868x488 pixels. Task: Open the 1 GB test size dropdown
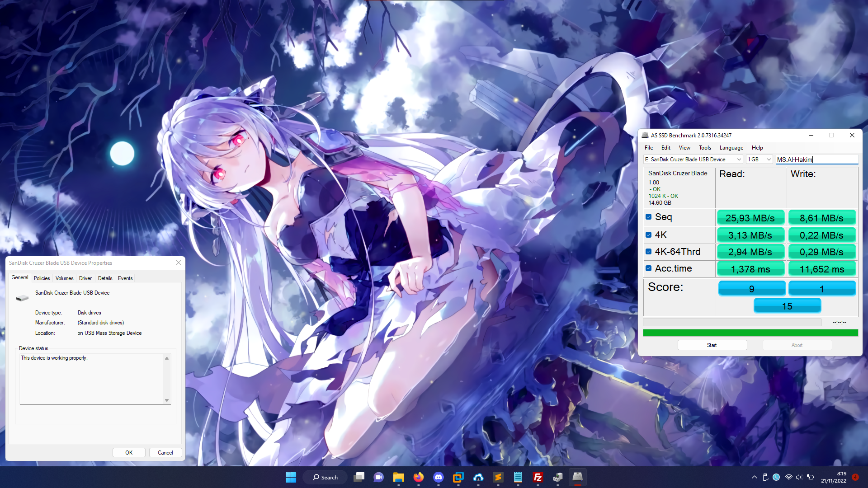coord(759,160)
